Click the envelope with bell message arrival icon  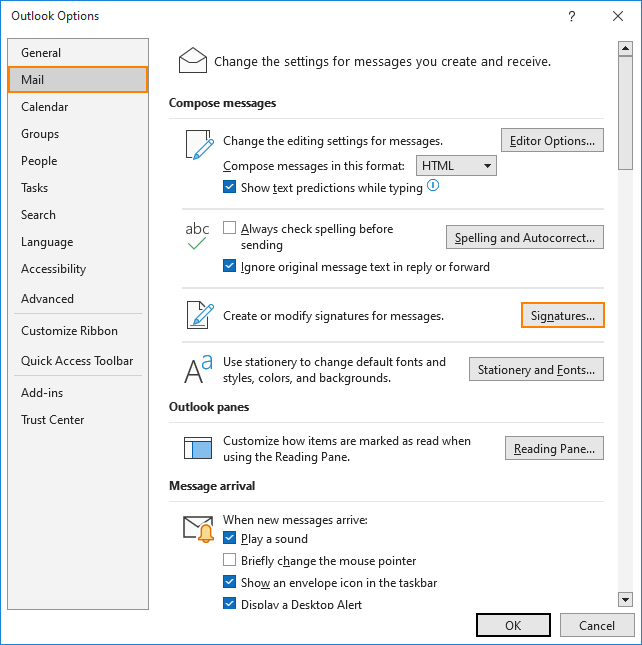(x=199, y=529)
